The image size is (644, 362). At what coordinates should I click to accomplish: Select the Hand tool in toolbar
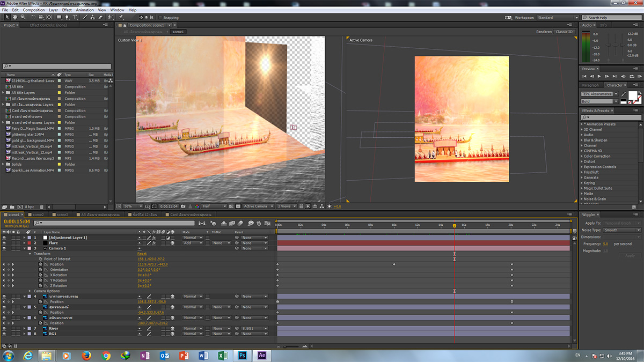(x=14, y=17)
